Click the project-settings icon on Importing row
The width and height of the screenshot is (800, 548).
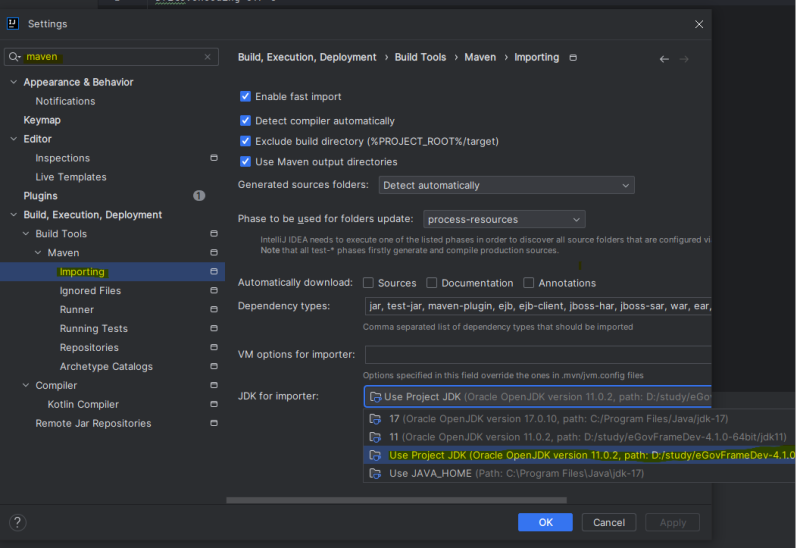point(214,271)
